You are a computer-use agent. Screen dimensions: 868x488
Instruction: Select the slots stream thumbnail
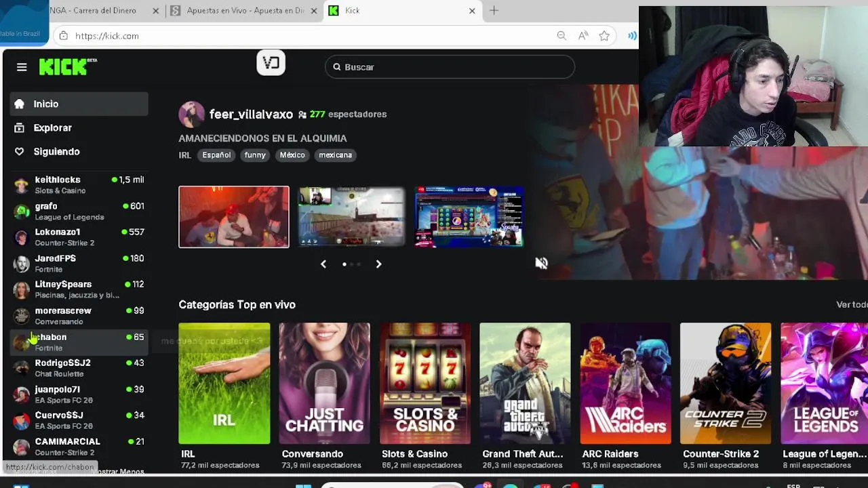point(469,217)
